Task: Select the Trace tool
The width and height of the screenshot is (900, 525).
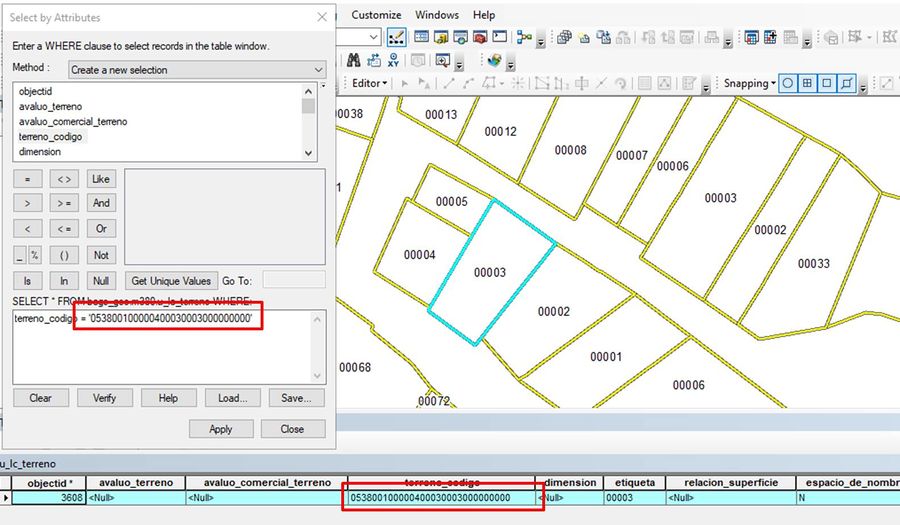Action: point(489,83)
